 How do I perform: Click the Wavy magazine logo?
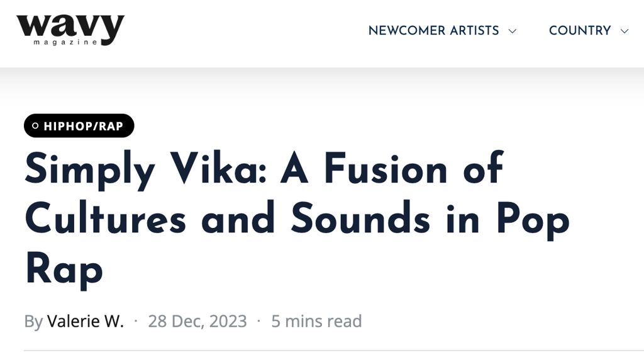point(70,30)
